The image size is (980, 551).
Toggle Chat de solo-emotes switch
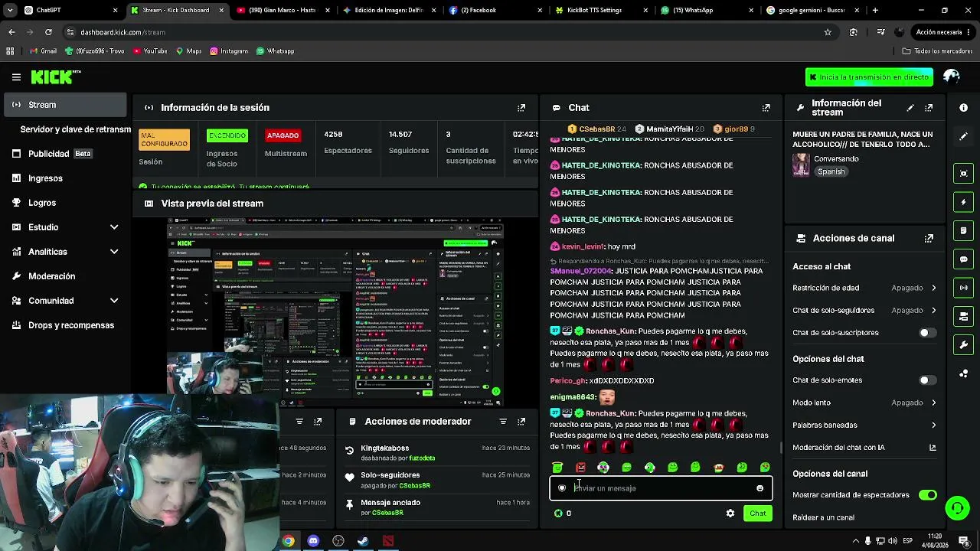[x=927, y=380]
